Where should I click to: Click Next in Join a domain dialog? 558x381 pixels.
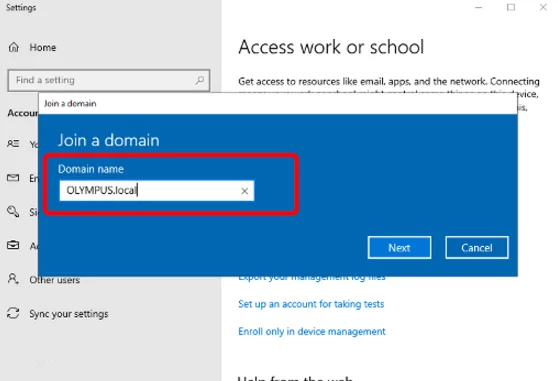399,248
